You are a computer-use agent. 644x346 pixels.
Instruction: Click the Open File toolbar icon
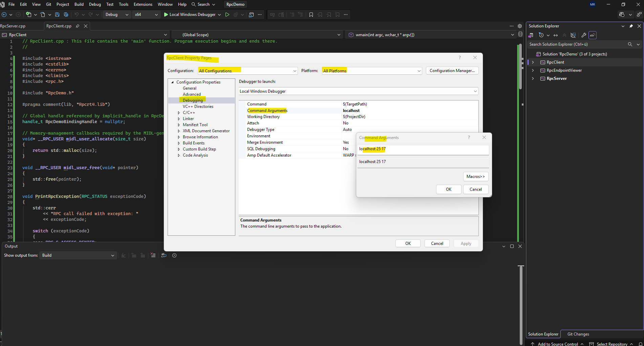tap(43, 15)
